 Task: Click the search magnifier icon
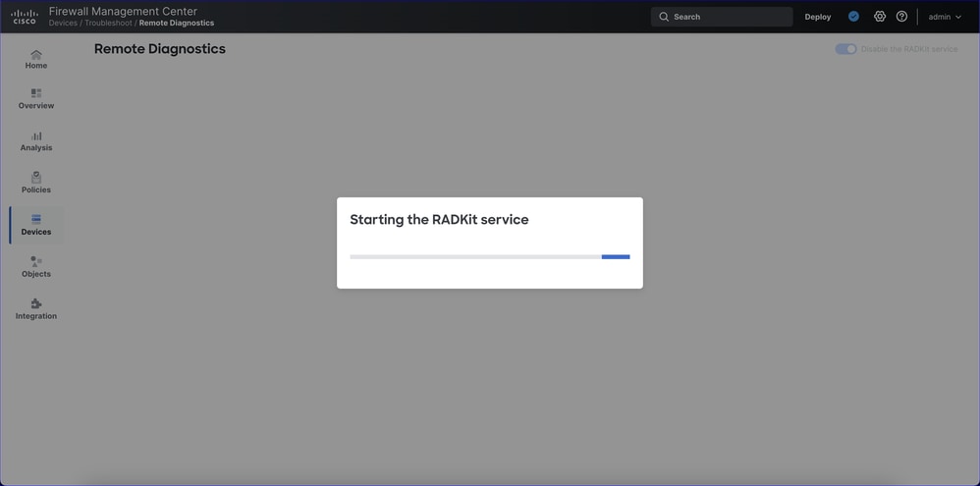point(664,17)
